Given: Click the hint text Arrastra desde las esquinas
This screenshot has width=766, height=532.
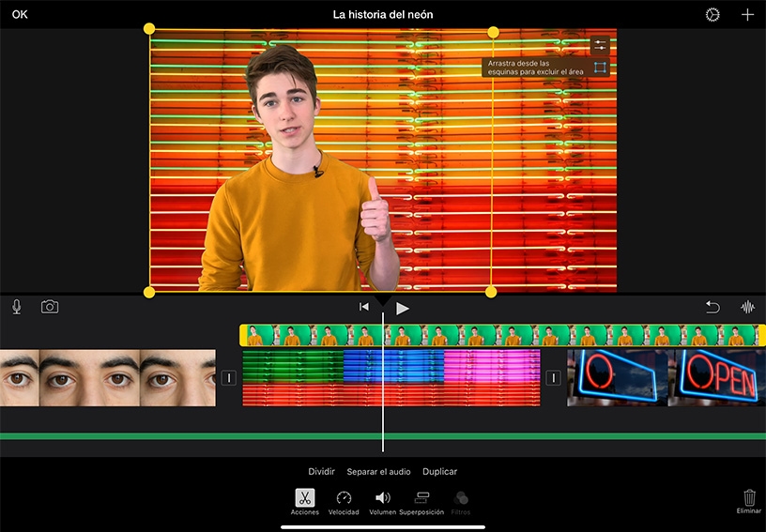Looking at the screenshot, I should point(535,68).
